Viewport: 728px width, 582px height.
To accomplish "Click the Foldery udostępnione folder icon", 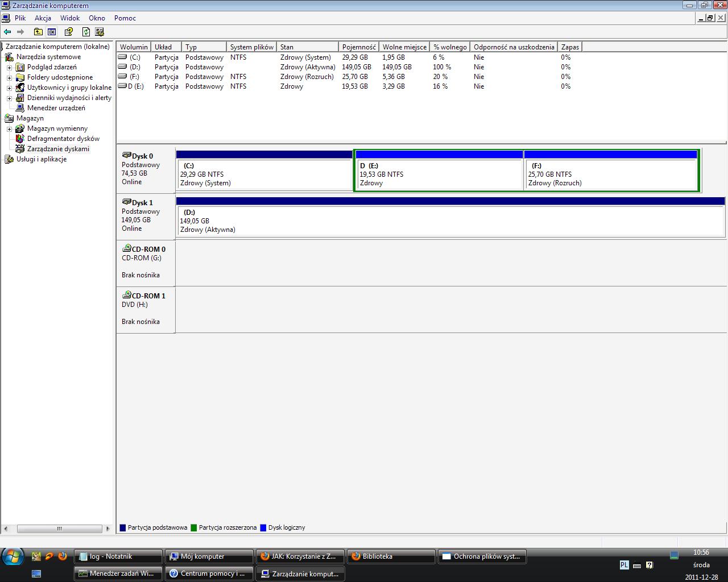I will pos(20,77).
